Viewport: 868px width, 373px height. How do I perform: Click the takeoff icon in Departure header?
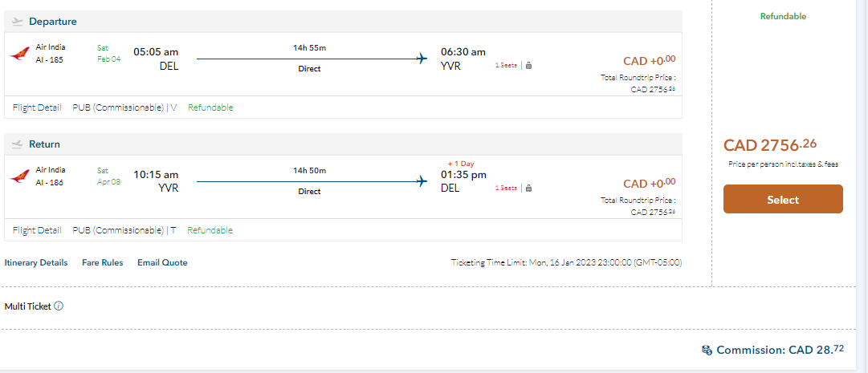[x=18, y=22]
